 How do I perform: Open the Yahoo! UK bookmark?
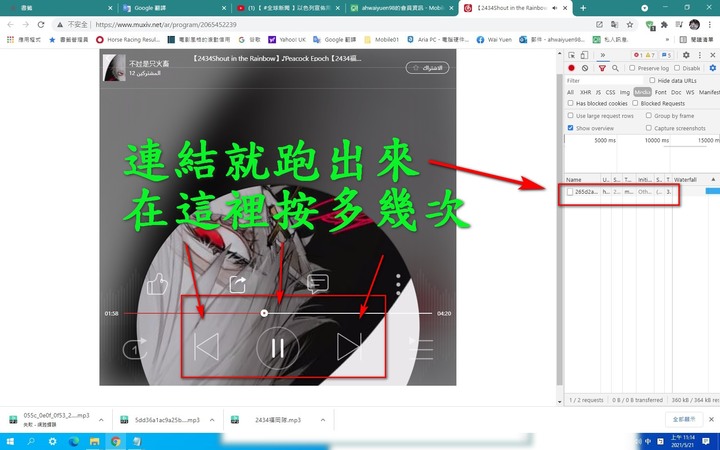coord(287,40)
